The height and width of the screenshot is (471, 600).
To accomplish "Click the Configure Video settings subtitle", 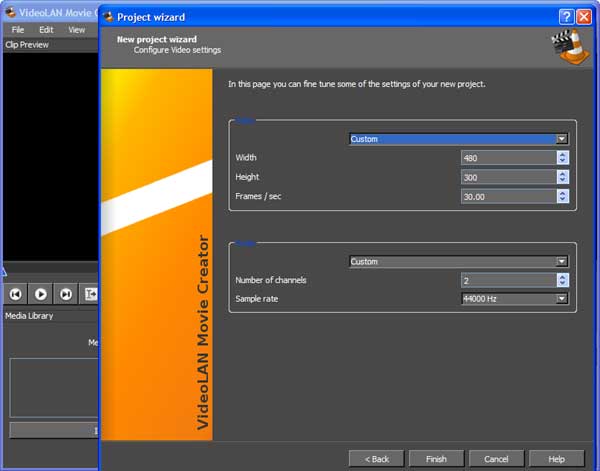I will tap(178, 50).
